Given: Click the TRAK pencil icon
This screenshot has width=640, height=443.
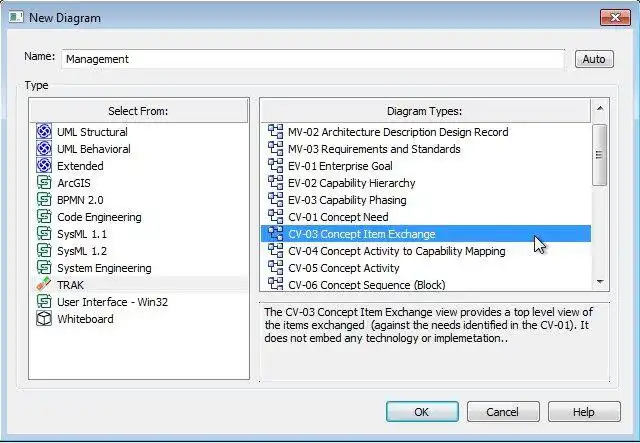Looking at the screenshot, I should [43, 285].
